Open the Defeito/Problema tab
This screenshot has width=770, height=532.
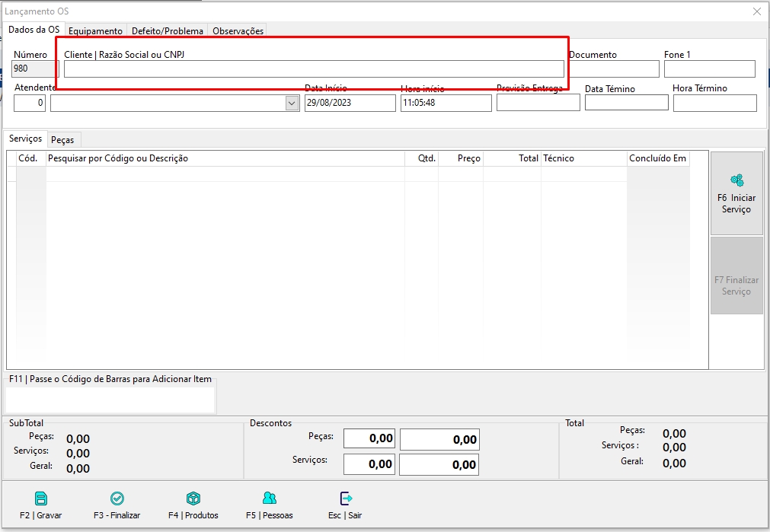tap(168, 31)
